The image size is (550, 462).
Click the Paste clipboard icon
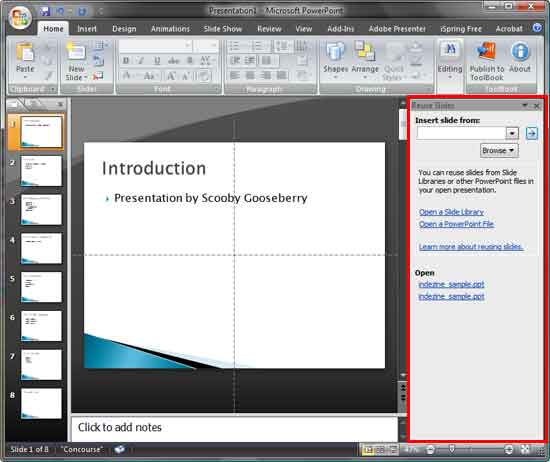click(25, 53)
